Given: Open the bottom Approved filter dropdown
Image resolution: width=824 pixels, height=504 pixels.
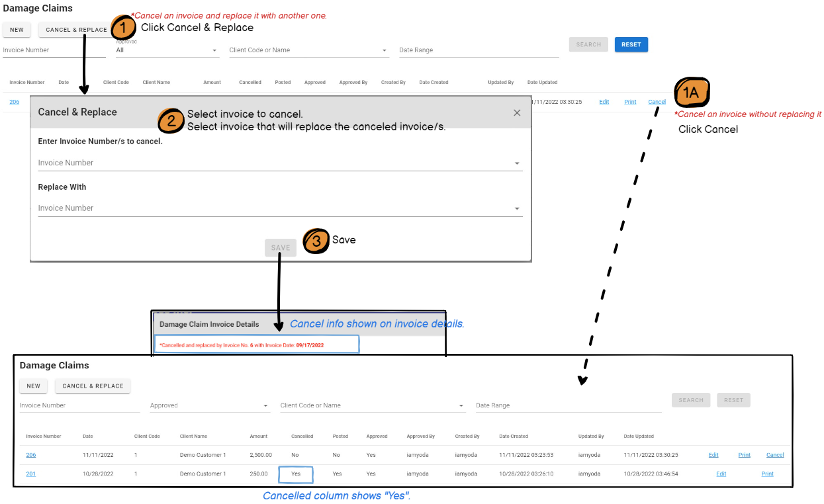Looking at the screenshot, I should pyautogui.click(x=209, y=405).
